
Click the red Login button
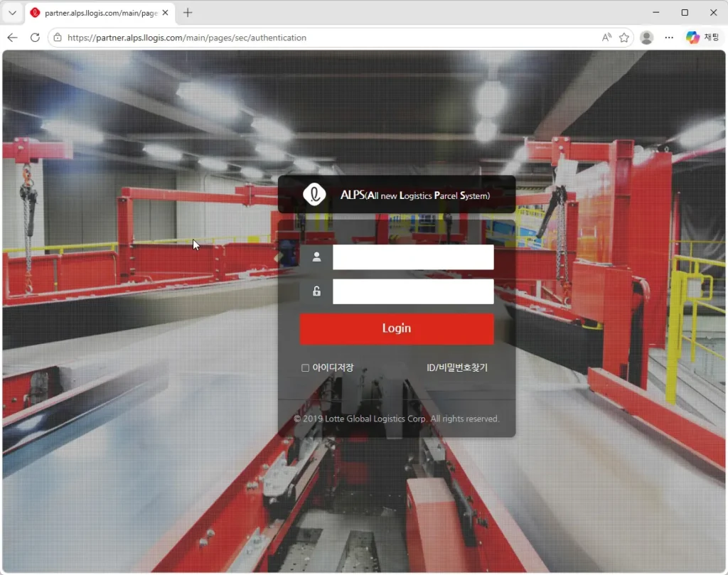(397, 328)
